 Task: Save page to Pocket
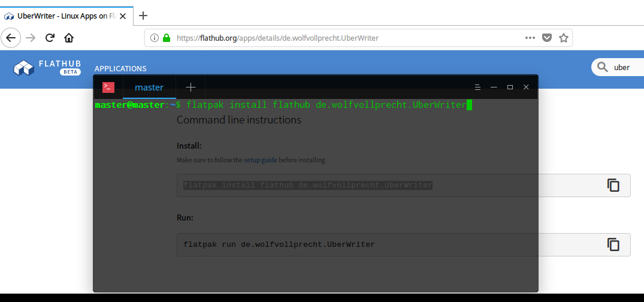click(x=547, y=38)
